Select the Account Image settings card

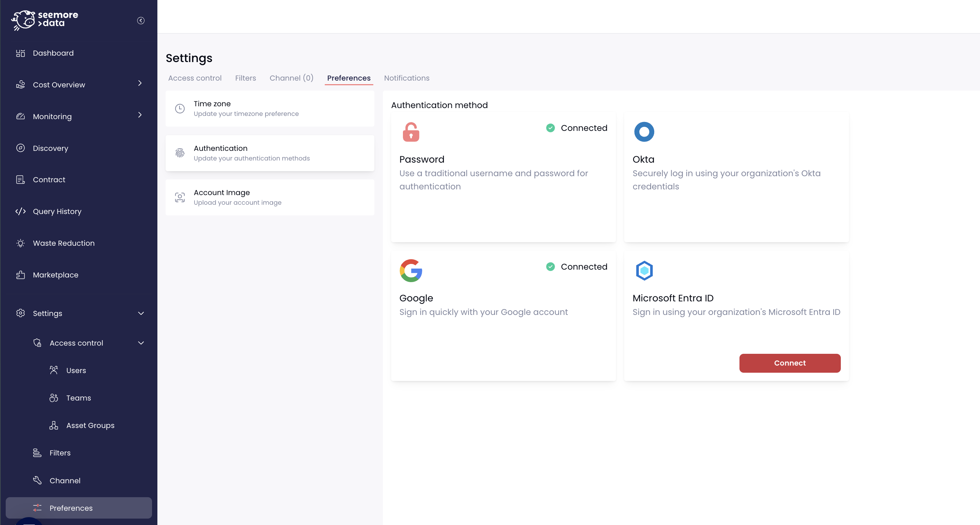[x=270, y=197]
